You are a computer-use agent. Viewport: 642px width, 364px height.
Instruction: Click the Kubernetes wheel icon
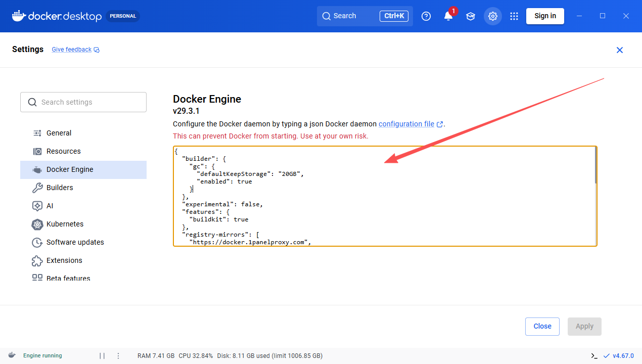[37, 224]
